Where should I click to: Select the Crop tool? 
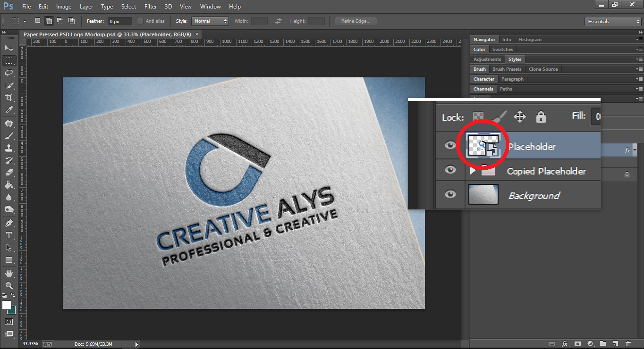coord(8,97)
